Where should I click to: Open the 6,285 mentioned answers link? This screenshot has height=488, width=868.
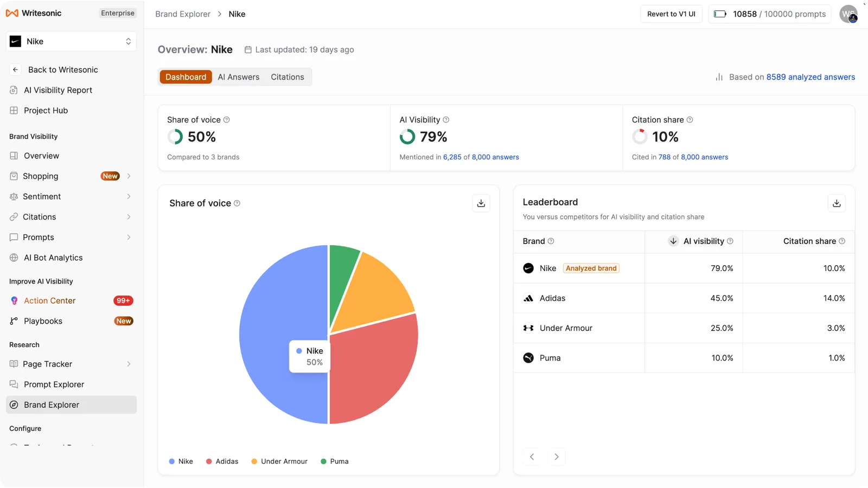(x=452, y=157)
